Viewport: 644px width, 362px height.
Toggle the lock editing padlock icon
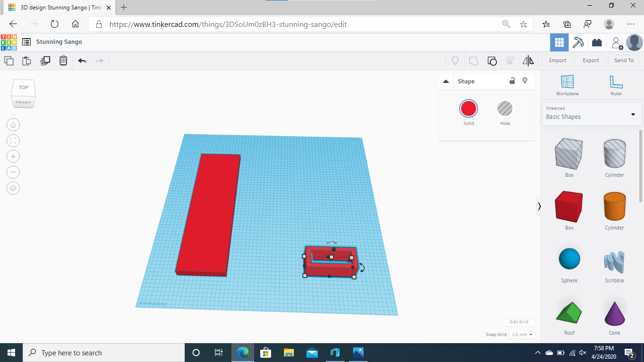512,81
